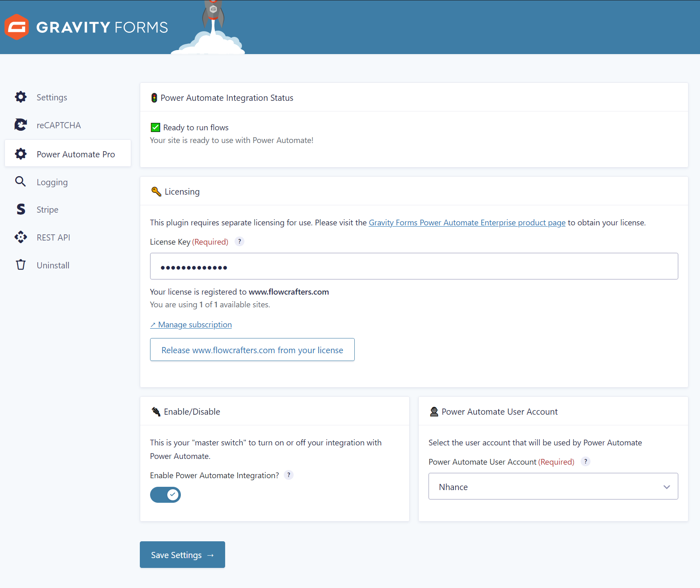
Task: Click the Settings gear icon in sidebar
Action: point(21,97)
